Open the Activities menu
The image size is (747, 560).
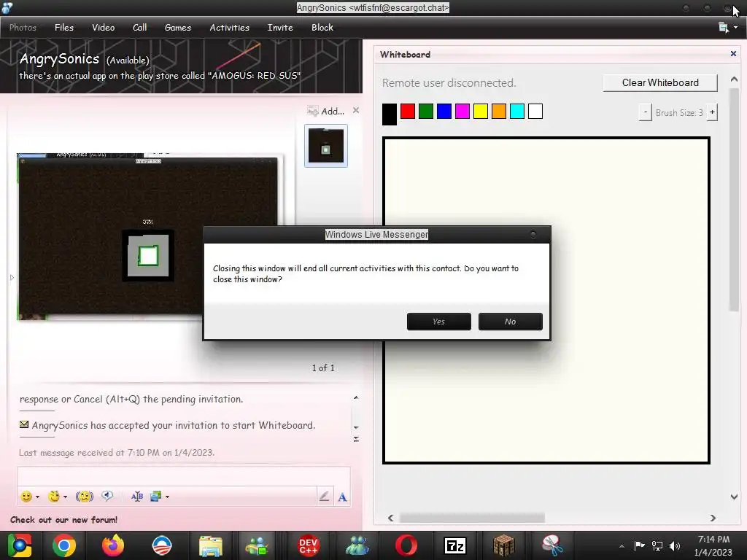coord(230,28)
